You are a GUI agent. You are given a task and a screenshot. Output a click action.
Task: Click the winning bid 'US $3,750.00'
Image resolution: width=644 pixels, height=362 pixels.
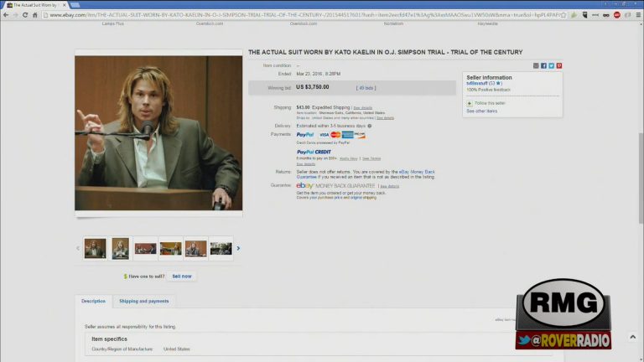pyautogui.click(x=313, y=87)
